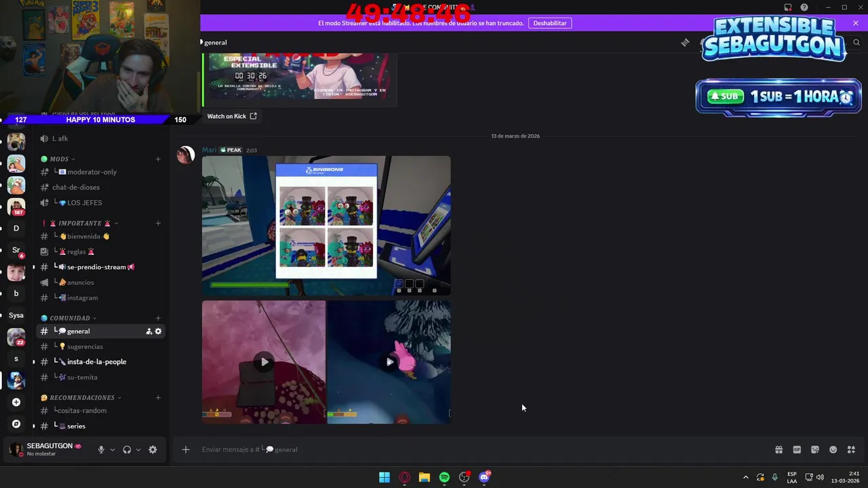Click Deshabilitar streamer mode button

tap(550, 23)
